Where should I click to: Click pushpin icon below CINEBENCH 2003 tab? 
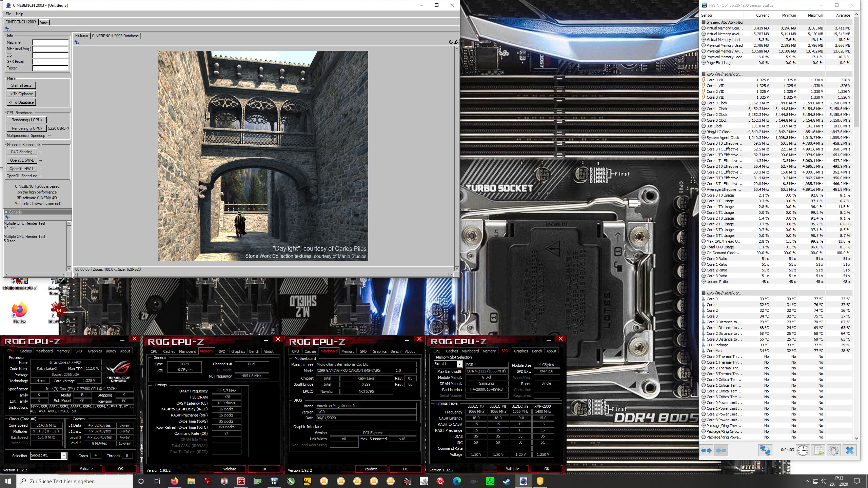tap(7, 29)
